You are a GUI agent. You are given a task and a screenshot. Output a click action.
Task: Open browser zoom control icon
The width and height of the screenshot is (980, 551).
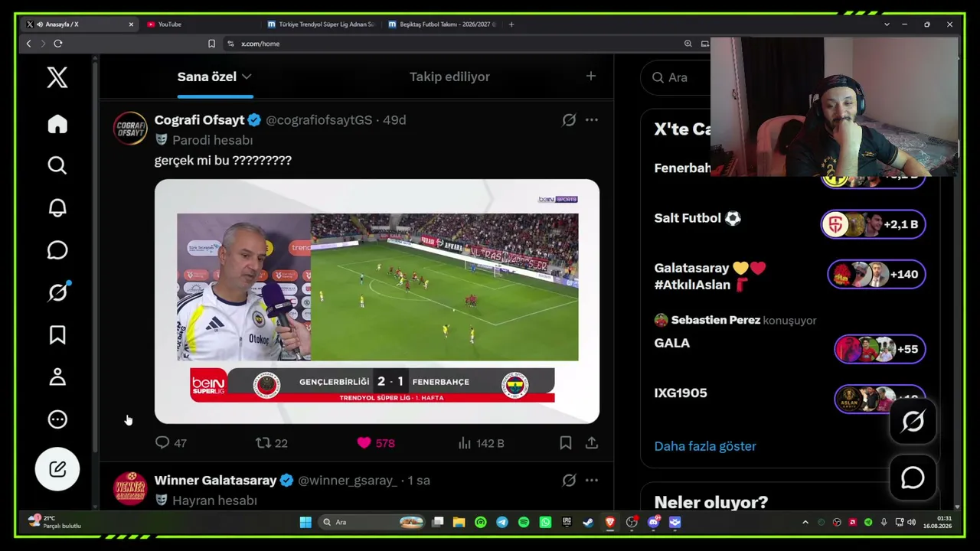688,44
